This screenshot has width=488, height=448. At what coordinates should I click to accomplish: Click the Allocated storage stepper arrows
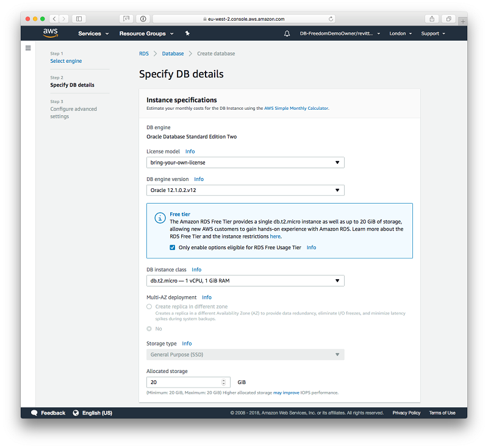pos(224,382)
